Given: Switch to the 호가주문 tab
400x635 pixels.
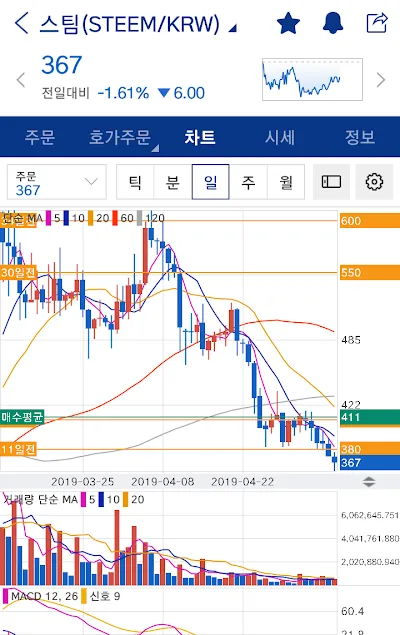Looking at the screenshot, I should tap(120, 137).
